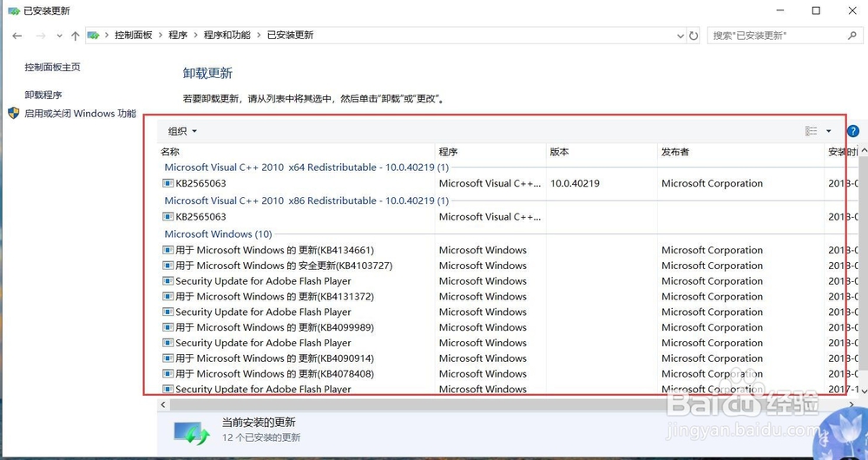
Task: Sort by 版本 column header
Action: pos(559,152)
